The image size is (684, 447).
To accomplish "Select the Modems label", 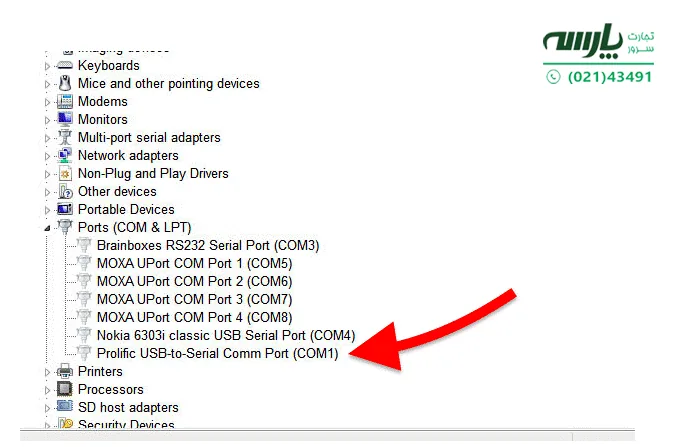I will (103, 101).
